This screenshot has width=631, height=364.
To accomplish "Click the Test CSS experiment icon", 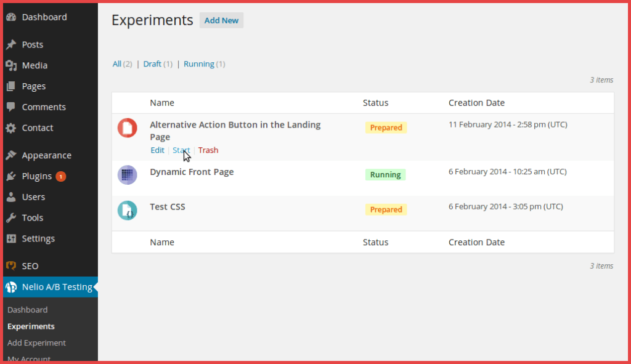I will [127, 210].
